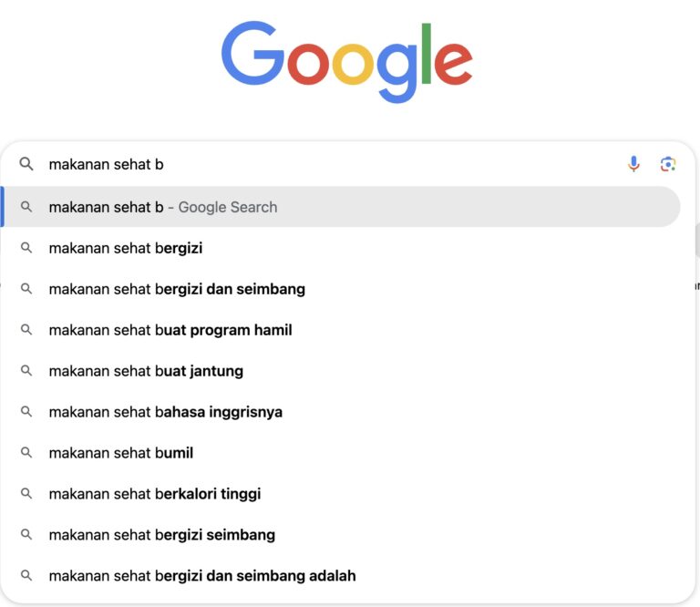The height and width of the screenshot is (607, 700).
Task: Choose 'makanan sehat berkalori tinggi' suggestion
Action: (x=155, y=494)
